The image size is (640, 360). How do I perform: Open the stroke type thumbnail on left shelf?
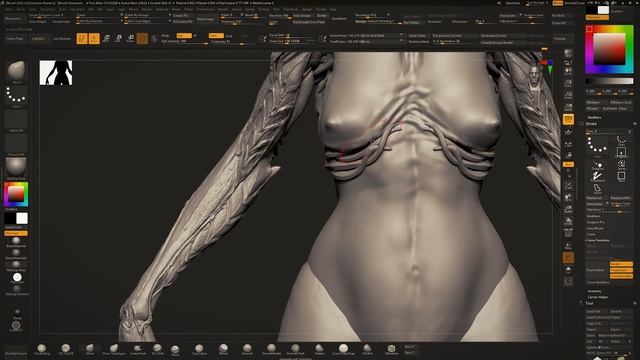point(16,96)
